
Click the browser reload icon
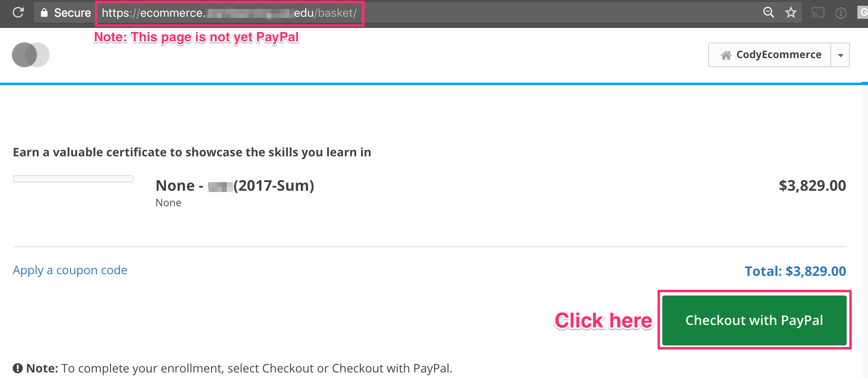[18, 12]
